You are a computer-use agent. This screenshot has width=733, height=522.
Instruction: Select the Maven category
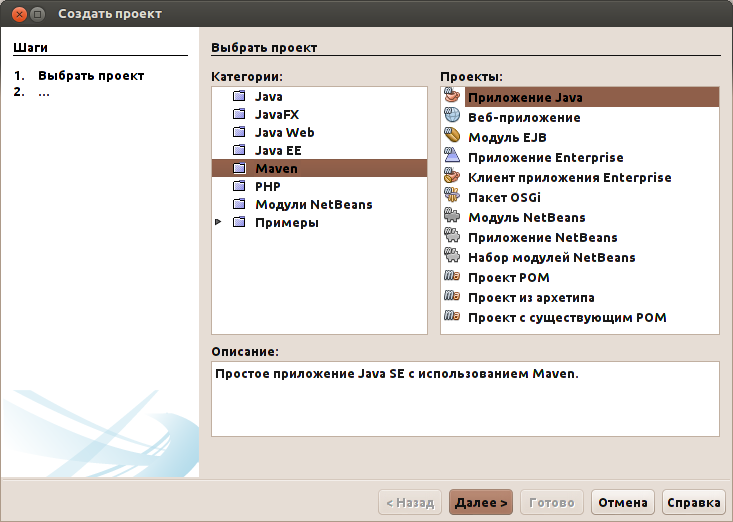pyautogui.click(x=276, y=169)
